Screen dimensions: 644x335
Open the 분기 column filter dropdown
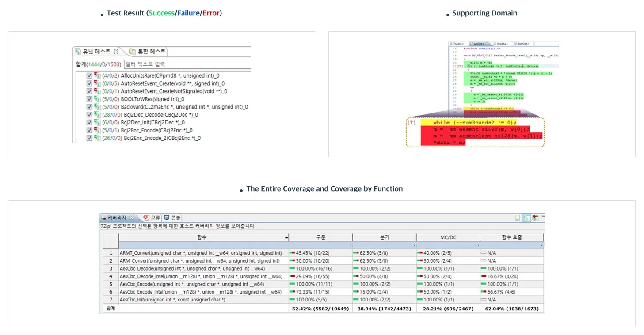[414, 245]
